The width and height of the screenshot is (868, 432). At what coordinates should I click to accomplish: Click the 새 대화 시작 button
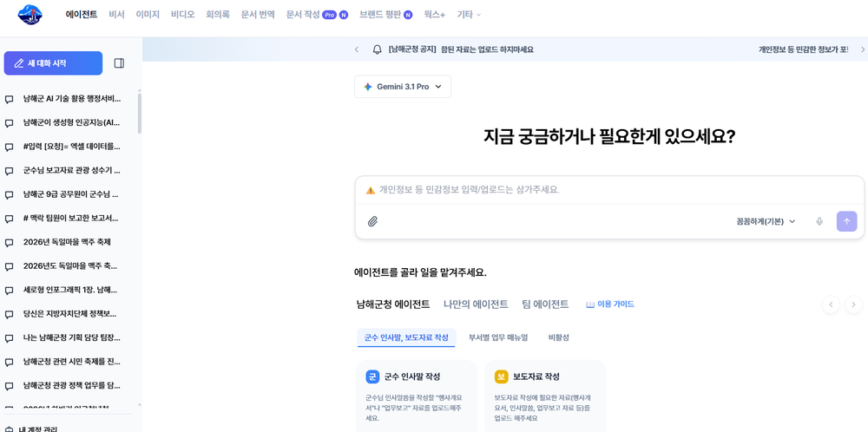click(x=53, y=63)
